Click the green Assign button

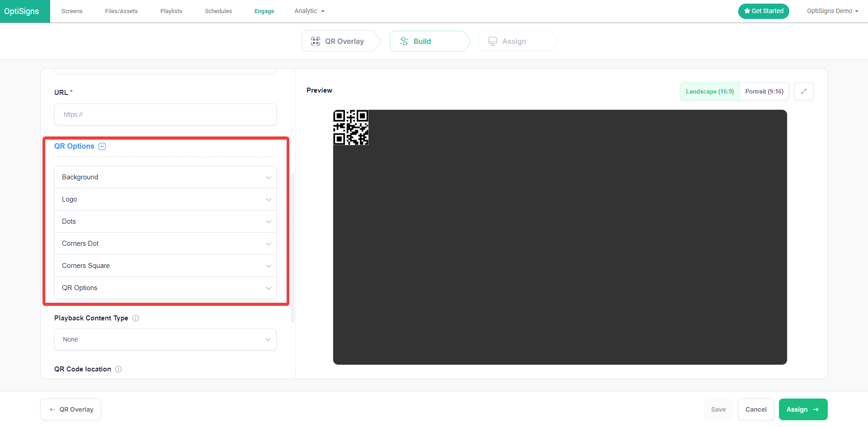tap(803, 409)
